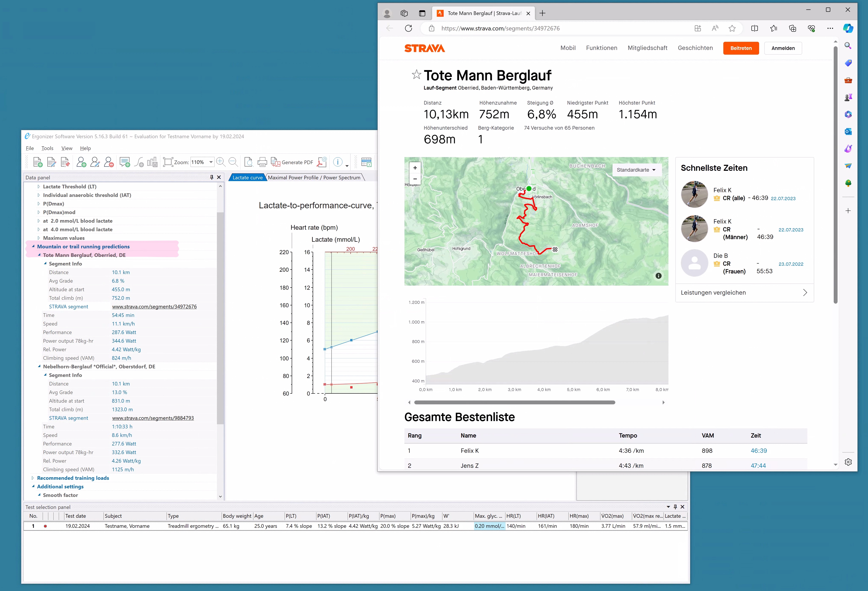
Task: Open the Help menu in Ergonizer
Action: [86, 148]
